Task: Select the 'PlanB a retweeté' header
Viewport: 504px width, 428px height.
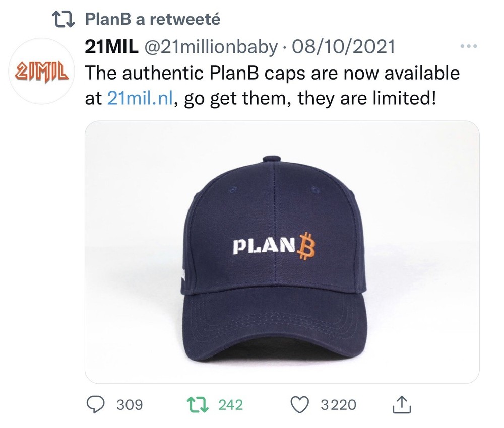Action: (x=152, y=19)
